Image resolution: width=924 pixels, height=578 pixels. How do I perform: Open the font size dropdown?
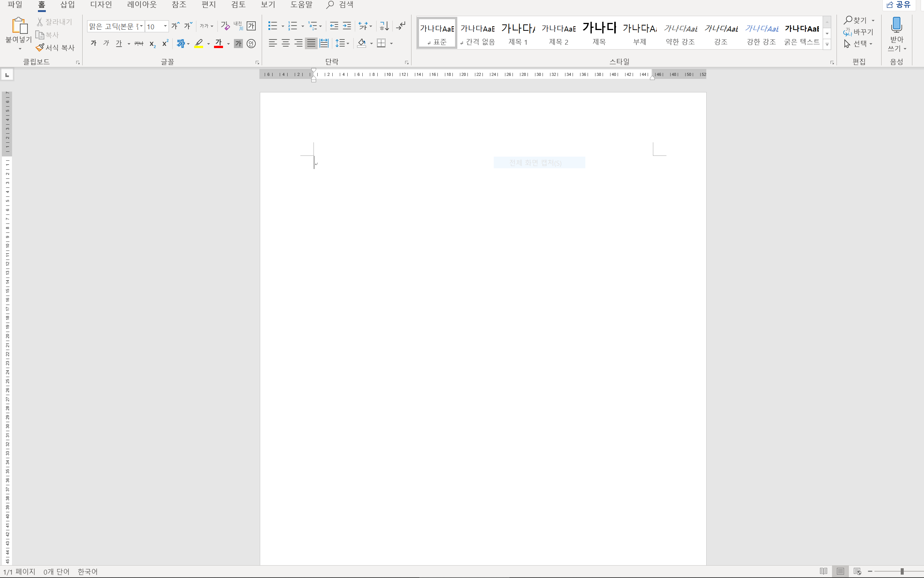165,26
